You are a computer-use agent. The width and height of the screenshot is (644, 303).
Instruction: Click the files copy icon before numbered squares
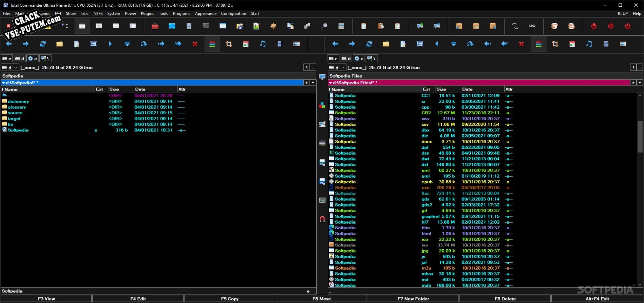[290, 26]
